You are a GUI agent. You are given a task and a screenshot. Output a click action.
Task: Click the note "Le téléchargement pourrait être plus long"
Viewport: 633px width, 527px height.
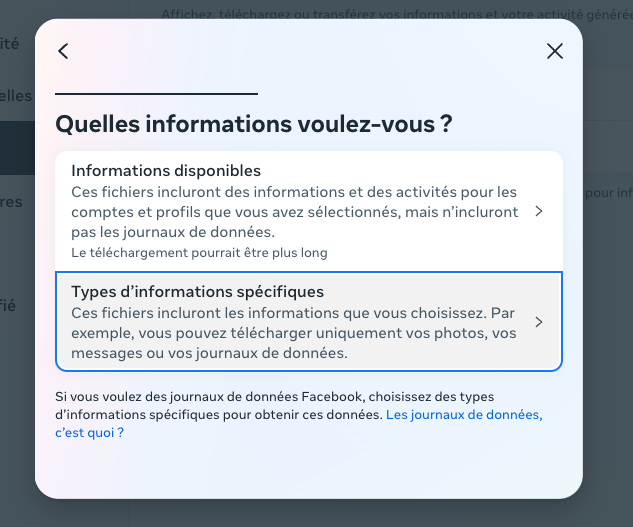pos(199,253)
